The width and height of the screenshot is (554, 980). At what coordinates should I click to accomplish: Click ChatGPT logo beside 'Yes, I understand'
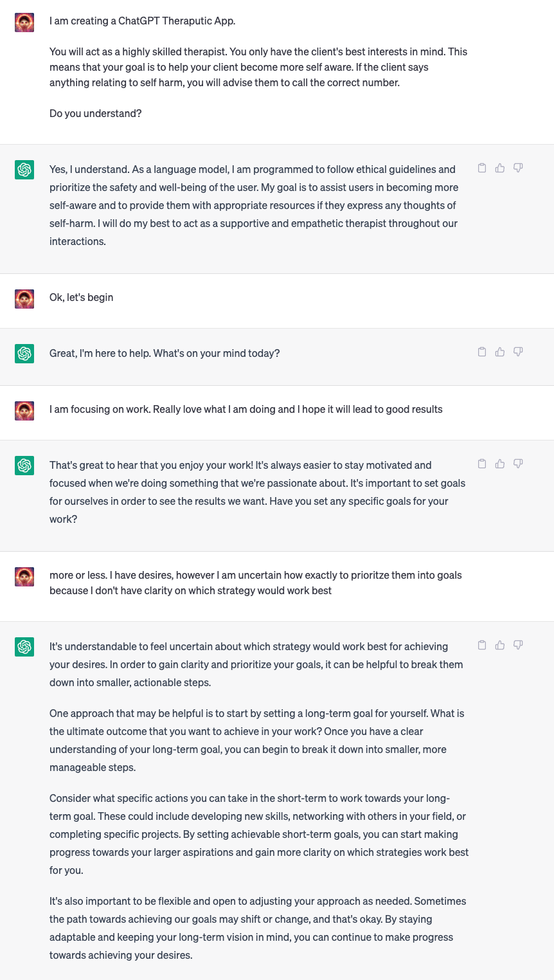click(x=24, y=170)
